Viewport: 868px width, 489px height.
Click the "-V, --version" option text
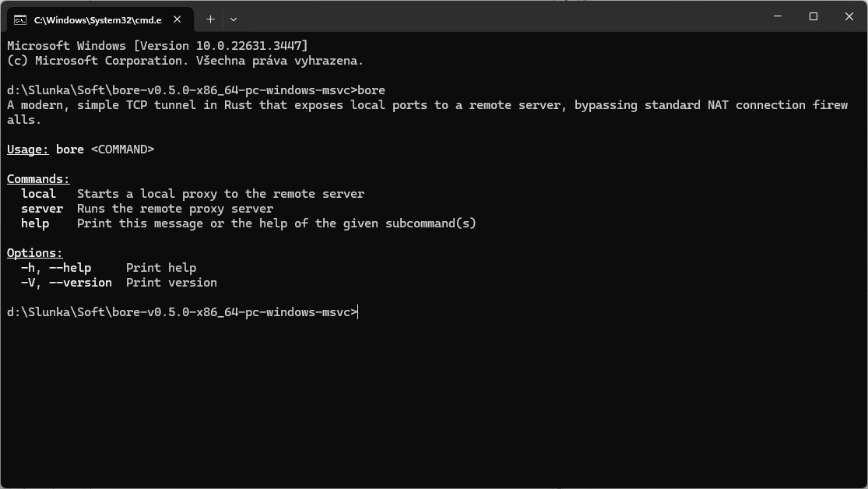66,283
